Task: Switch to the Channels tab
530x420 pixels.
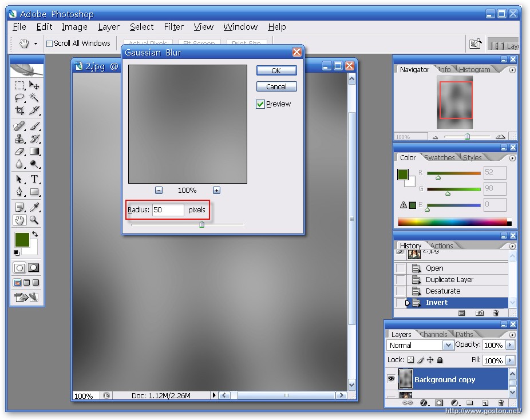Action: pyautogui.click(x=434, y=334)
